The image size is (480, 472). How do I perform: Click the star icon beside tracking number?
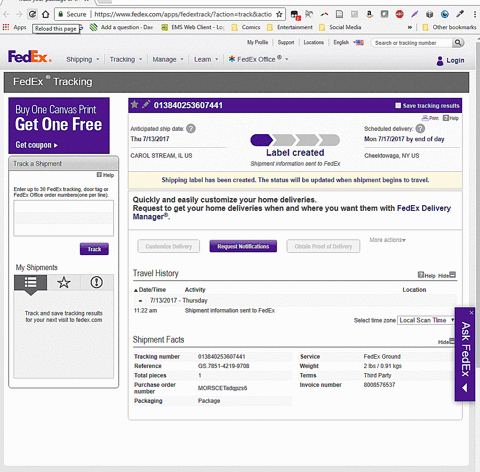click(134, 105)
